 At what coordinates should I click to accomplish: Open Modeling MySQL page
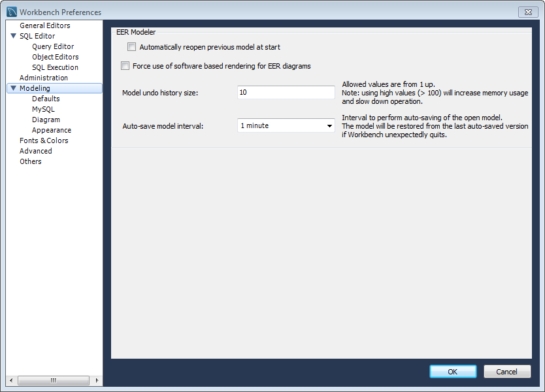(x=43, y=108)
